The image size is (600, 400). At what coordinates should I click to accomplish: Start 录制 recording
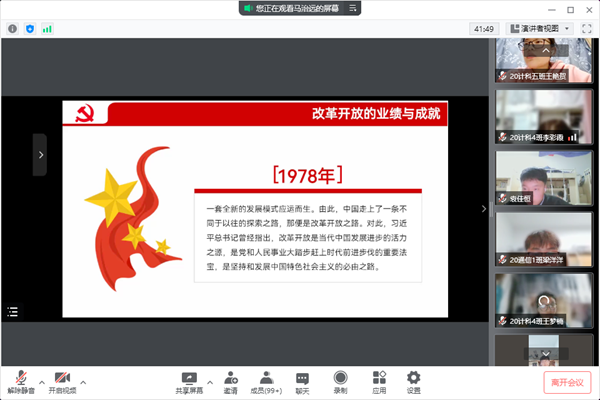tap(341, 381)
